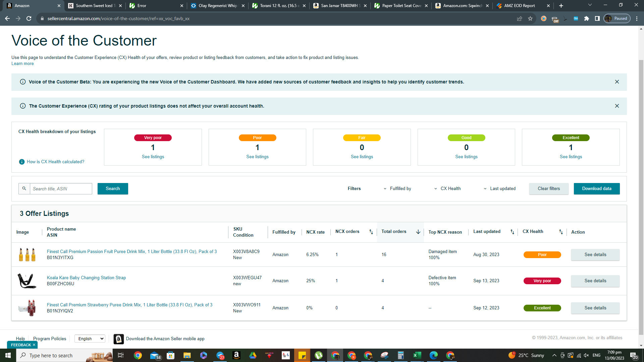See listings under Excellent

tap(571, 157)
